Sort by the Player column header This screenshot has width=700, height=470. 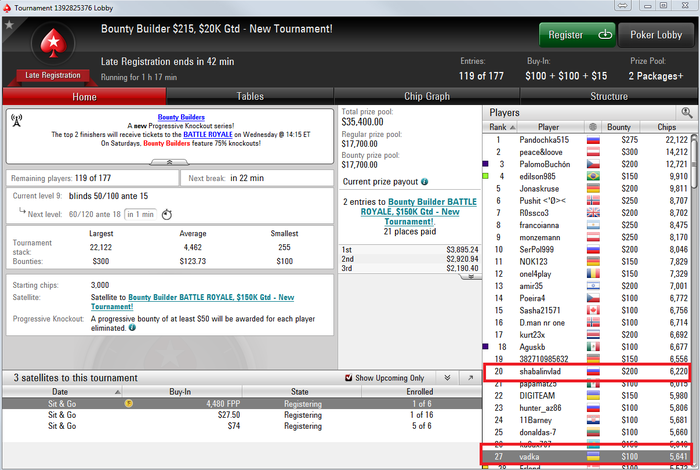548,127
